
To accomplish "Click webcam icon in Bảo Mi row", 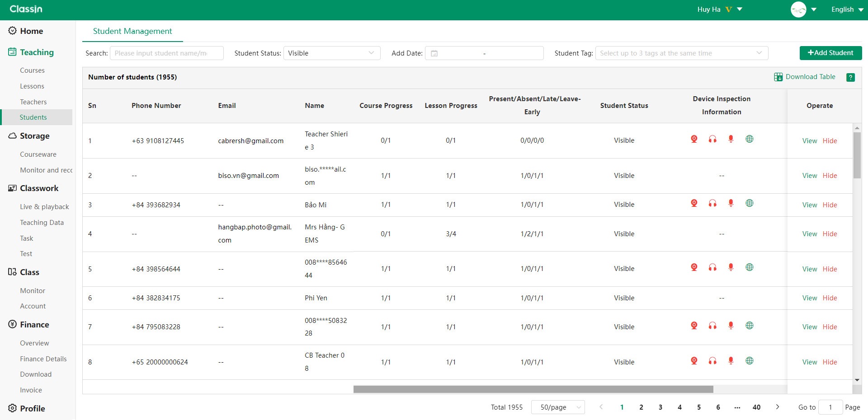I will (694, 203).
